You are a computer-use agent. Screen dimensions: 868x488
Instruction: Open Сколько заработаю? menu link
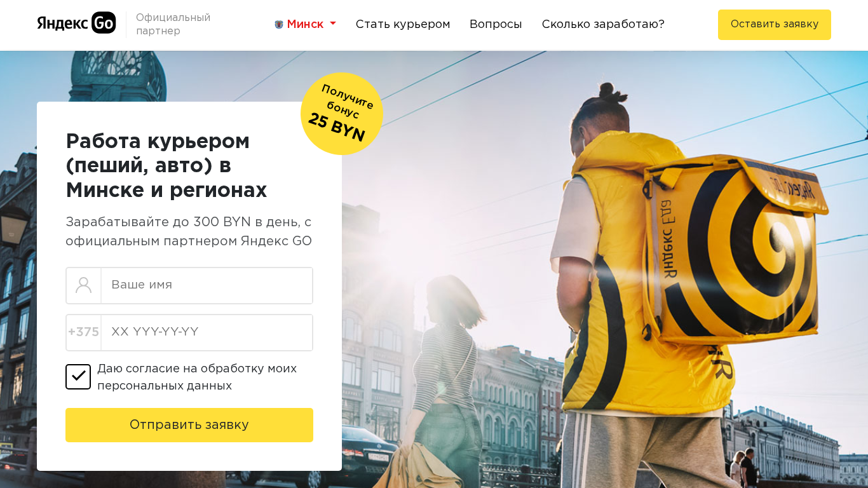tap(603, 24)
